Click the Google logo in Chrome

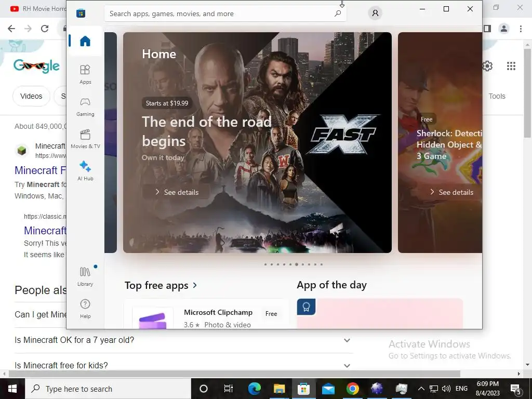[37, 65]
